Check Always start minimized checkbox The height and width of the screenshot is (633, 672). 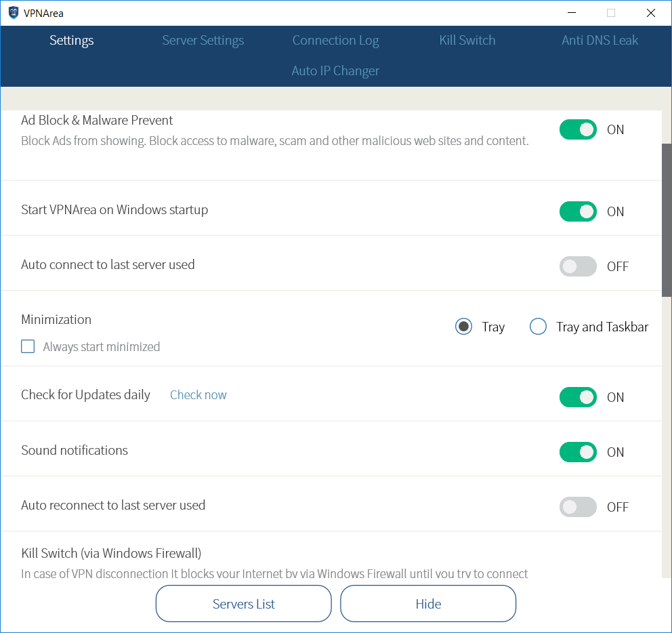click(x=28, y=346)
